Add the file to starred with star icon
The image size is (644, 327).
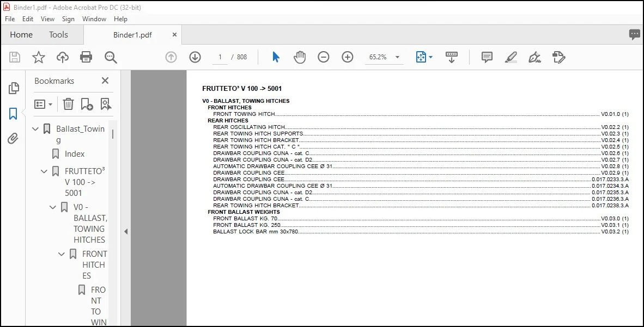pos(39,57)
